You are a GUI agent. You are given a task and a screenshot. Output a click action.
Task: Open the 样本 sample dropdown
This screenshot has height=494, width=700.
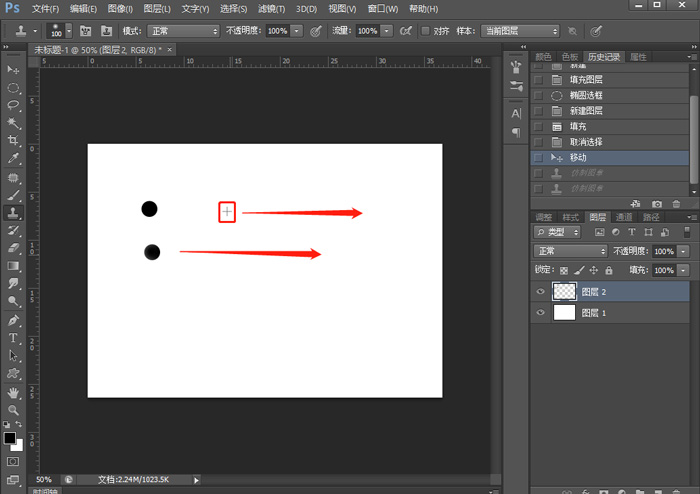coord(520,31)
